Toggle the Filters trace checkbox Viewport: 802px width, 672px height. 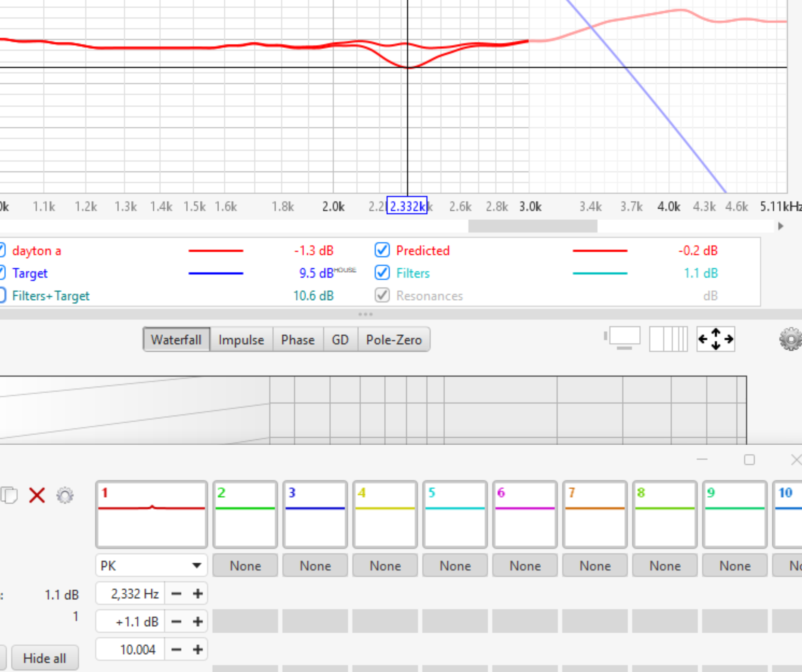[x=382, y=273]
